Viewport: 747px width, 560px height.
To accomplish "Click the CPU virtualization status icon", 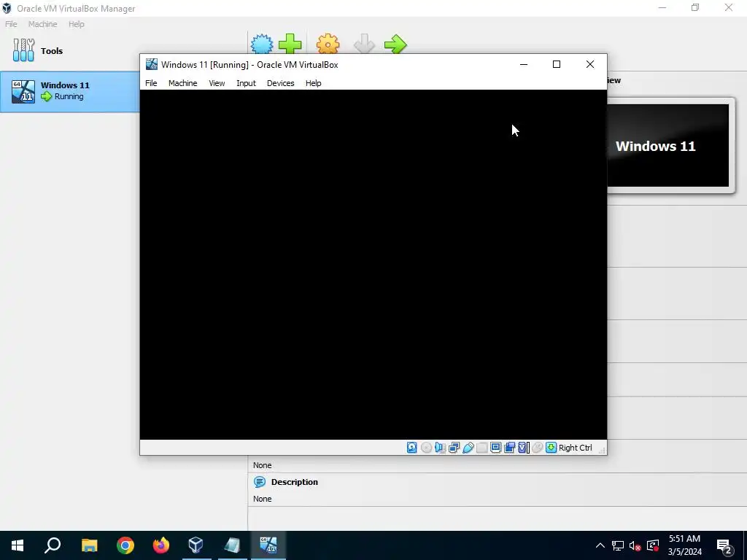I will coord(524,448).
